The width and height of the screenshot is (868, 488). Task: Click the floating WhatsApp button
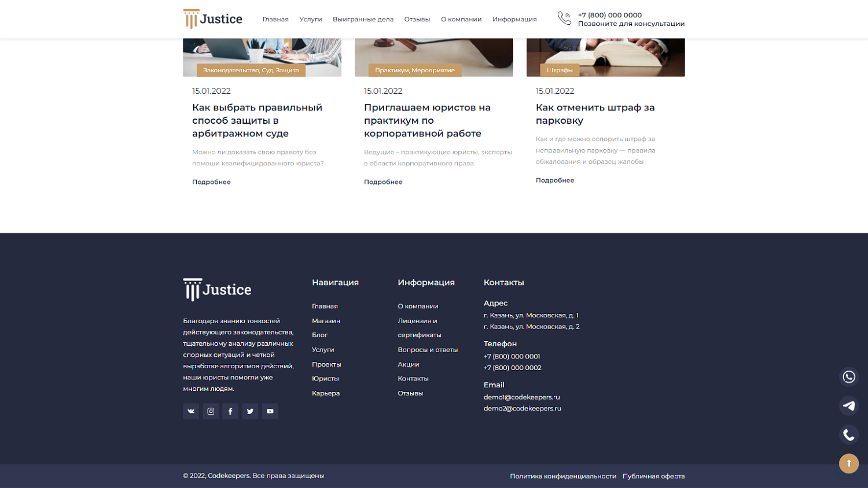(848, 376)
